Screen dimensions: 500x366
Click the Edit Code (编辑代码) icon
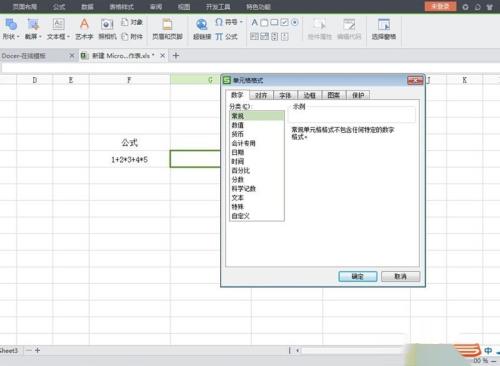click(x=349, y=24)
